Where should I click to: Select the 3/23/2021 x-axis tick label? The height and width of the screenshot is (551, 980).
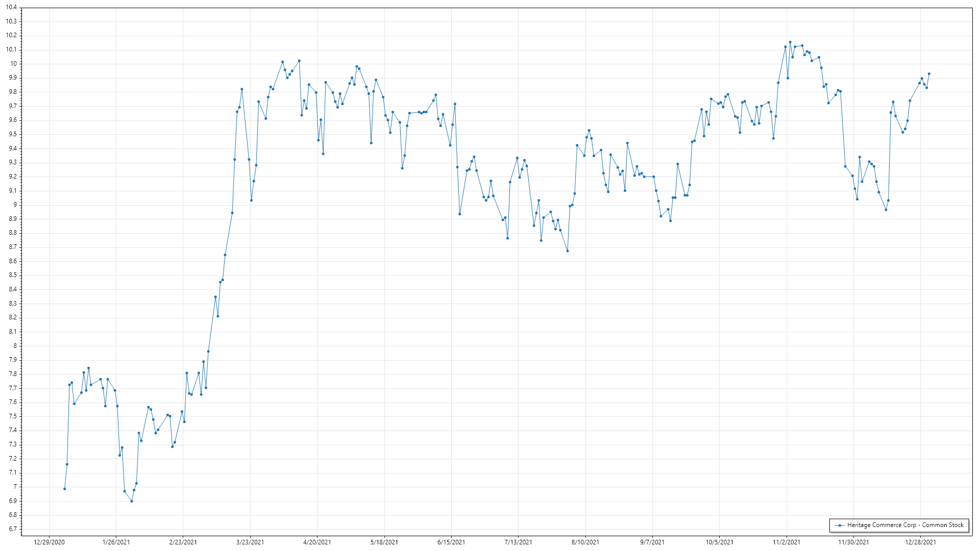[x=250, y=542]
